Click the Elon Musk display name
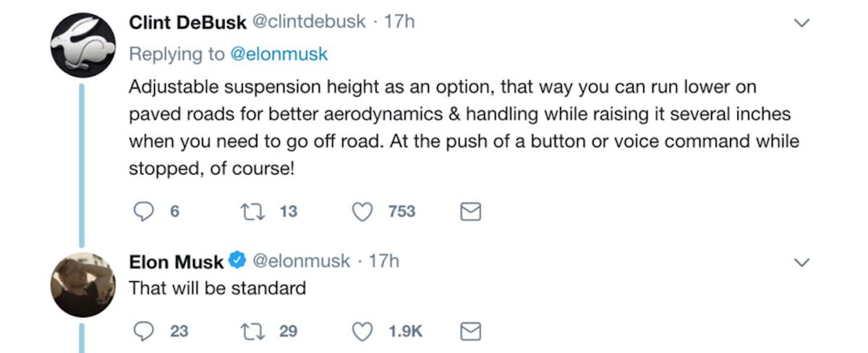This screenshot has width=868, height=353. point(176,261)
